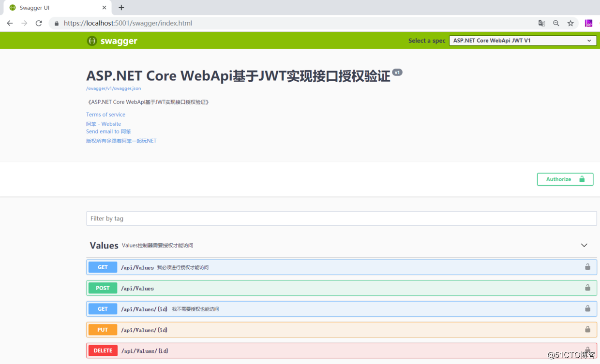The image size is (600, 364).
Task: Bookmark page with star icon
Action: tap(570, 23)
